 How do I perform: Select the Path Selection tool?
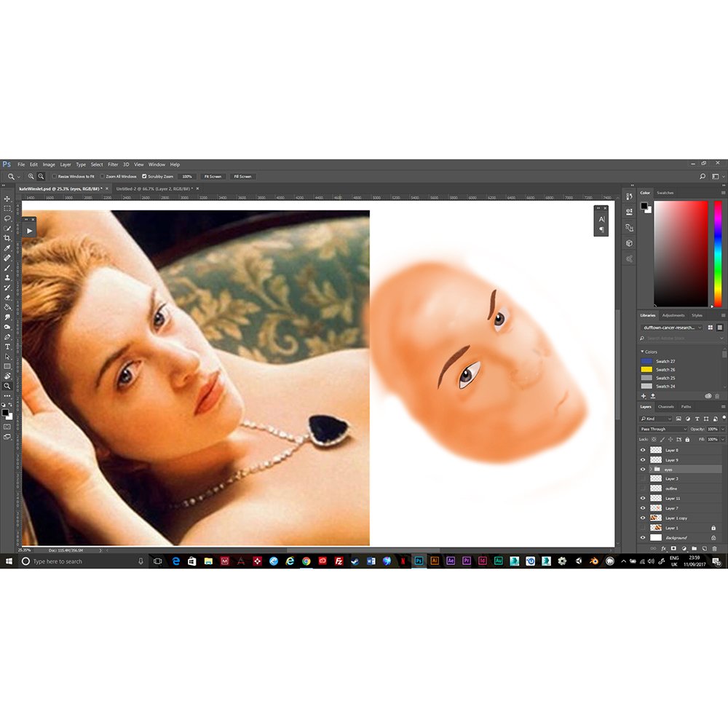(x=7, y=357)
